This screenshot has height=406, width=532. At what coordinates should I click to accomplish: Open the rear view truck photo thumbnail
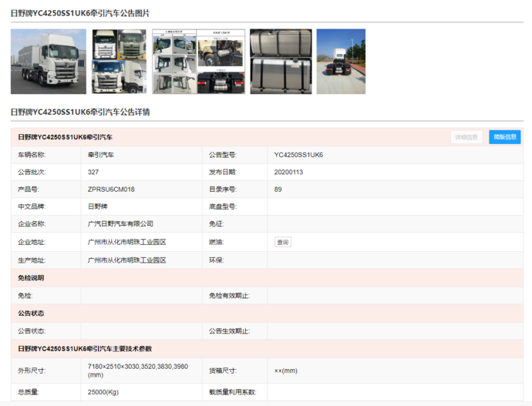[x=341, y=62]
